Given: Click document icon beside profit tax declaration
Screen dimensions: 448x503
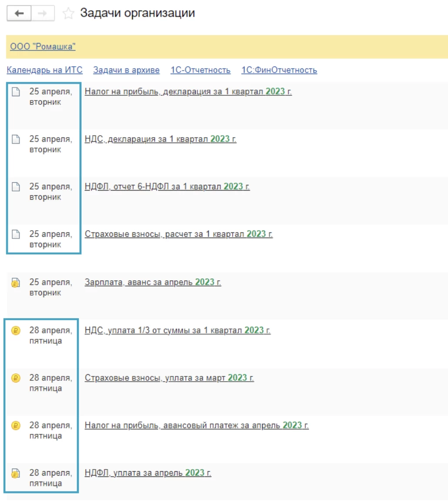Looking at the screenshot, I should [x=15, y=92].
